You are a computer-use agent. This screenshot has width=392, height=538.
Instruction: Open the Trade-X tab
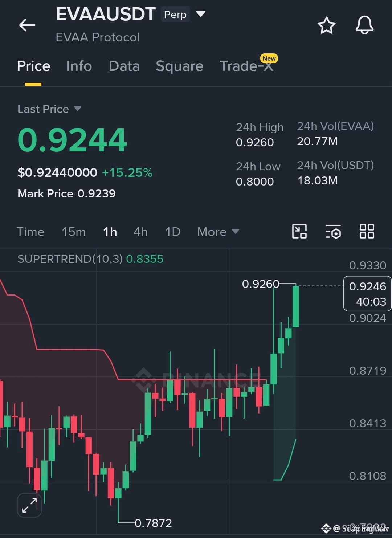(x=246, y=66)
